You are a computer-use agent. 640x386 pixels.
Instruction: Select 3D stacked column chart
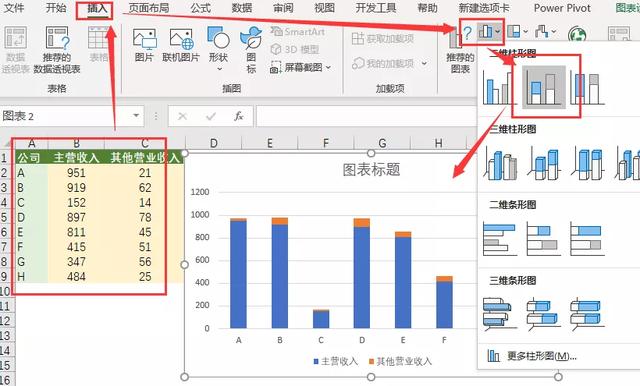(x=544, y=163)
